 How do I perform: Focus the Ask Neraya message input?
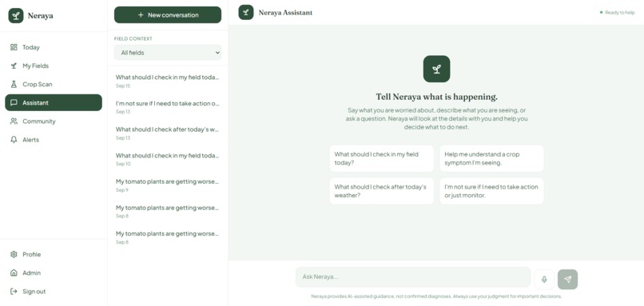(x=413, y=276)
